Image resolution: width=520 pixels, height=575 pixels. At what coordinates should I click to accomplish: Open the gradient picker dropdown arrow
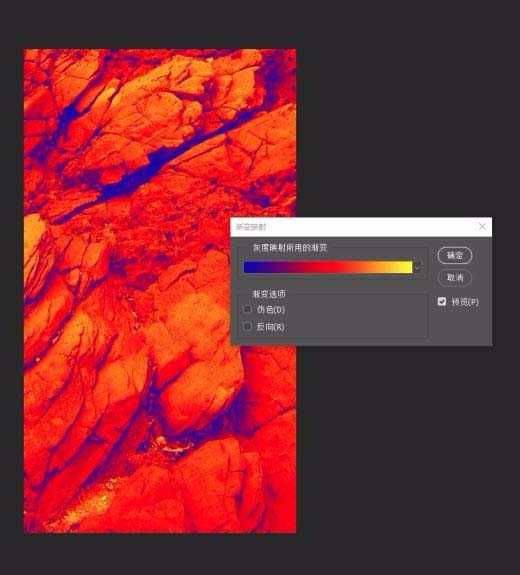coord(417,267)
